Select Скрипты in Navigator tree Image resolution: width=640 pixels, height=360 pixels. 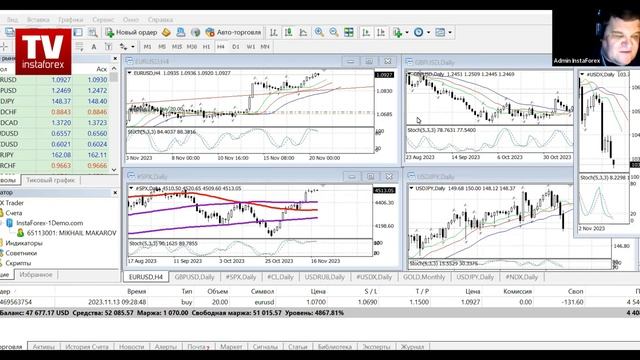(18, 263)
